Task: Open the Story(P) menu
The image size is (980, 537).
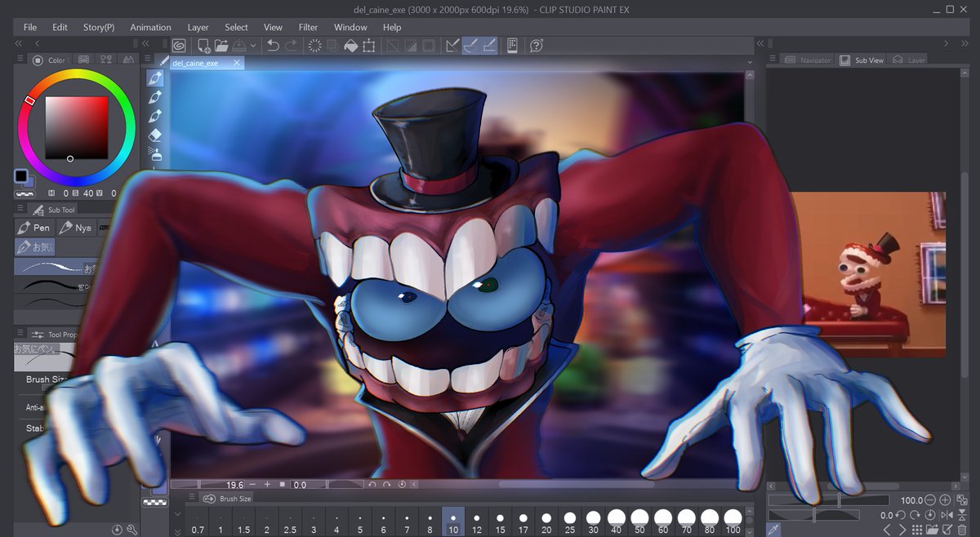Action: coord(99,27)
